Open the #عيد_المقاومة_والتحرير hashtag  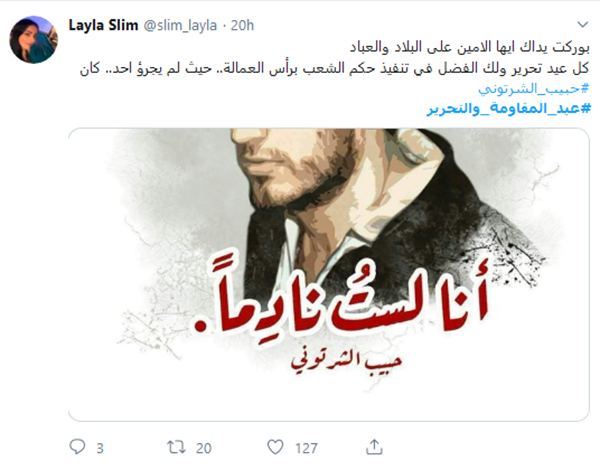(509, 109)
